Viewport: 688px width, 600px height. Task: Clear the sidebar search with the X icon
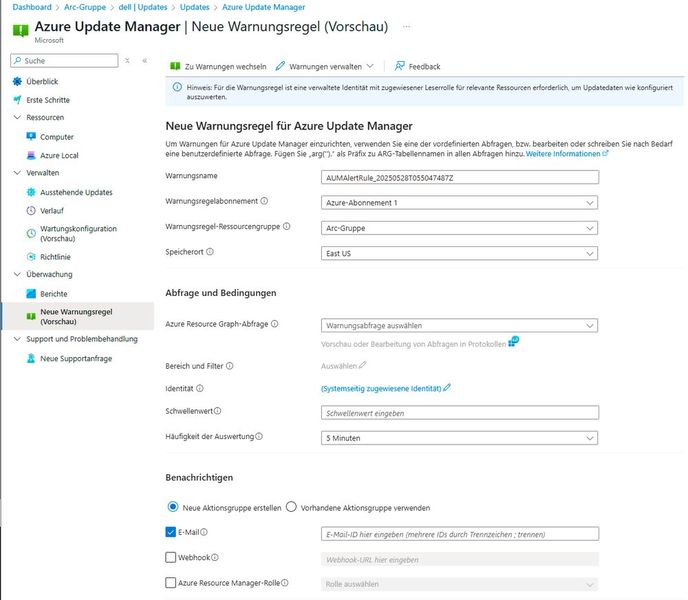point(127,61)
